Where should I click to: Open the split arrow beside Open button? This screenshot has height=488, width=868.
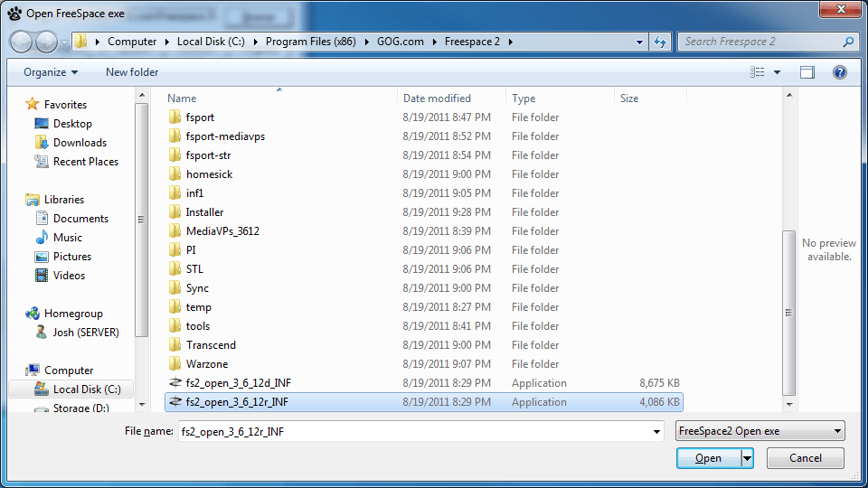748,458
